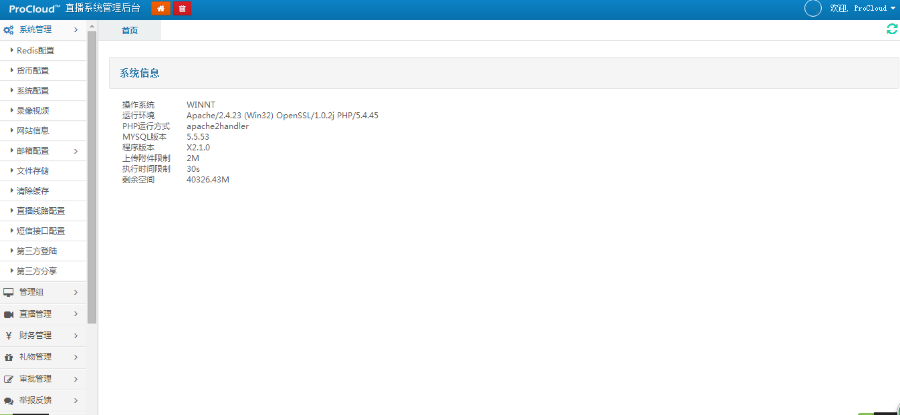
Task: Click the red icon button beside home
Action: 182,9
